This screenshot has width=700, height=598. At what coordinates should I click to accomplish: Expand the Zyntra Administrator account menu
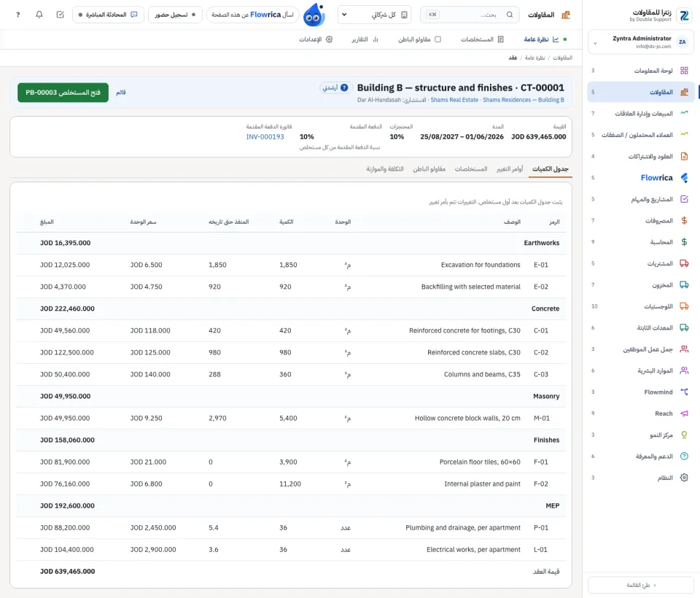point(641,42)
